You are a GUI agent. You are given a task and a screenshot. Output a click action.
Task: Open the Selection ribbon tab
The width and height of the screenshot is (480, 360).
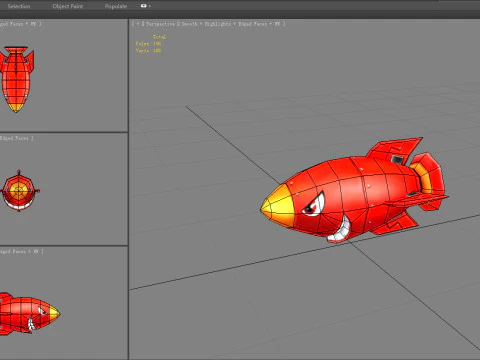19,6
